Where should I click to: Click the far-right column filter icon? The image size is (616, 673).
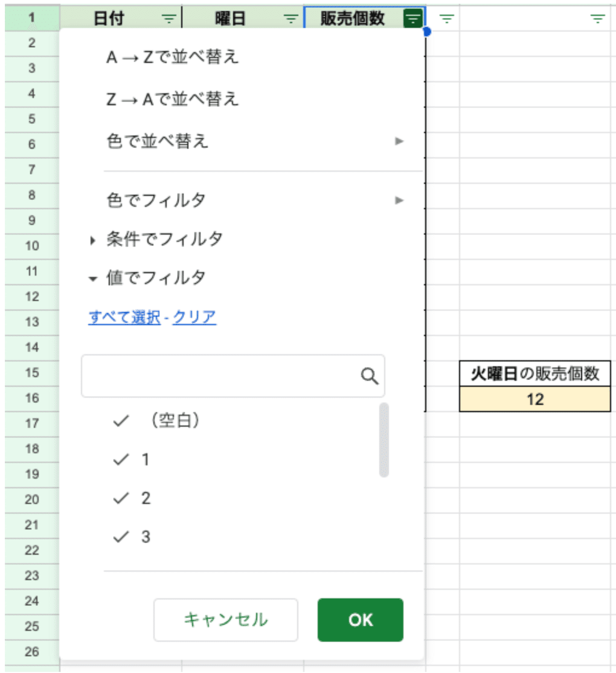597,19
